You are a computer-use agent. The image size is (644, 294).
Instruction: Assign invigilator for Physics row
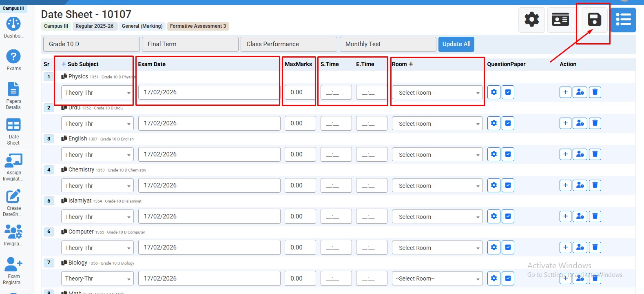point(580,92)
